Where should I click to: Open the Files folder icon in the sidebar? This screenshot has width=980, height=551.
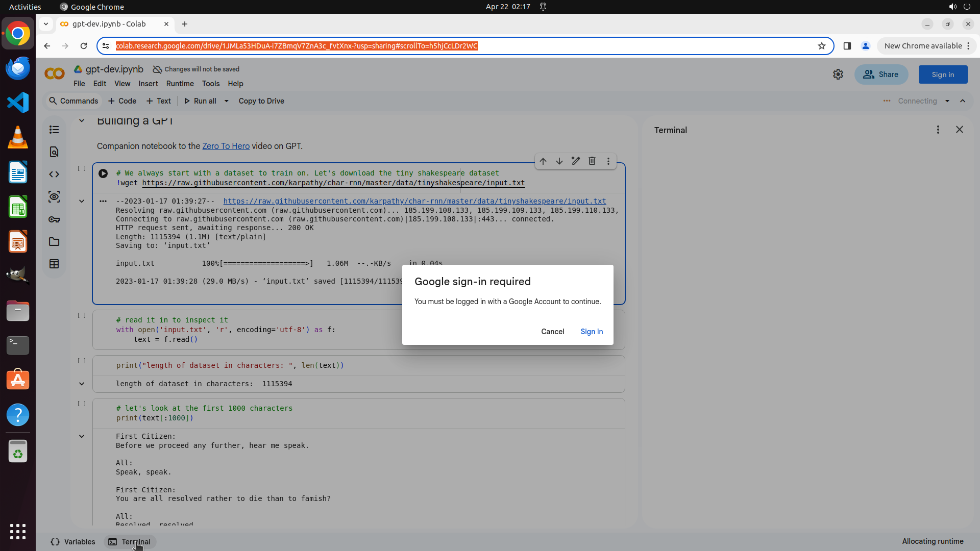pyautogui.click(x=54, y=242)
